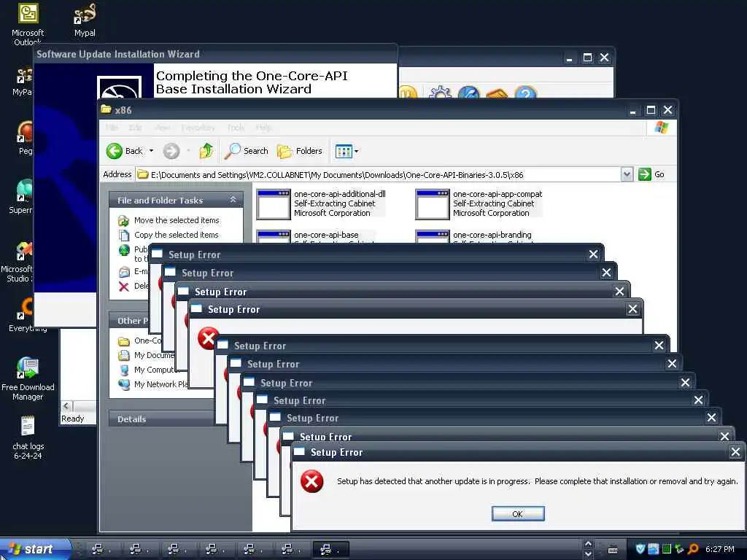
Task: Open My Network Places link
Action: [161, 384]
